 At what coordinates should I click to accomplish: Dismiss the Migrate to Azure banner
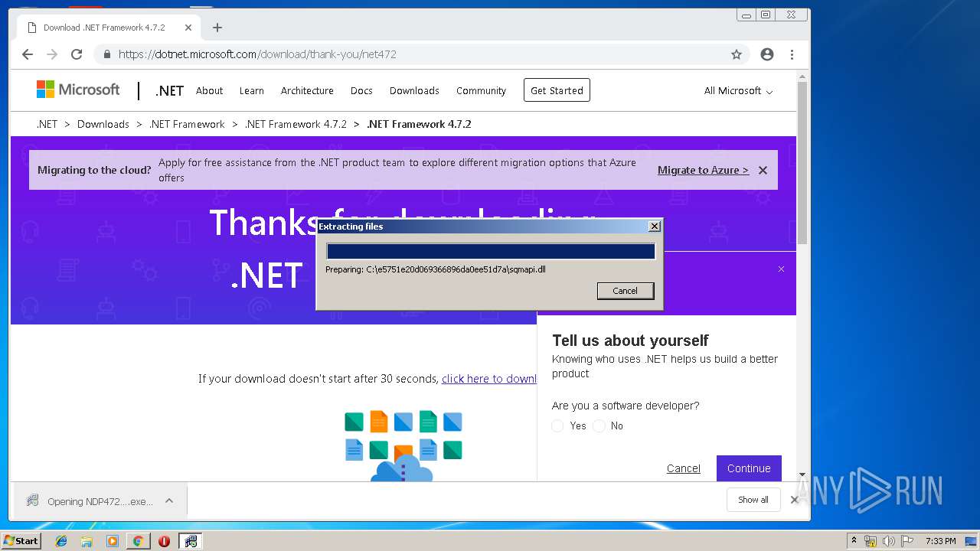[x=763, y=170]
